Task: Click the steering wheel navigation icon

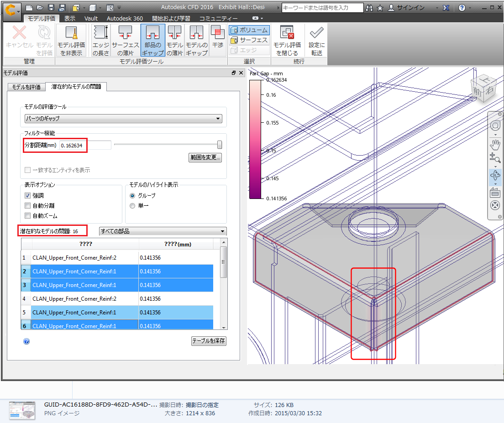Action: pyautogui.click(x=495, y=125)
